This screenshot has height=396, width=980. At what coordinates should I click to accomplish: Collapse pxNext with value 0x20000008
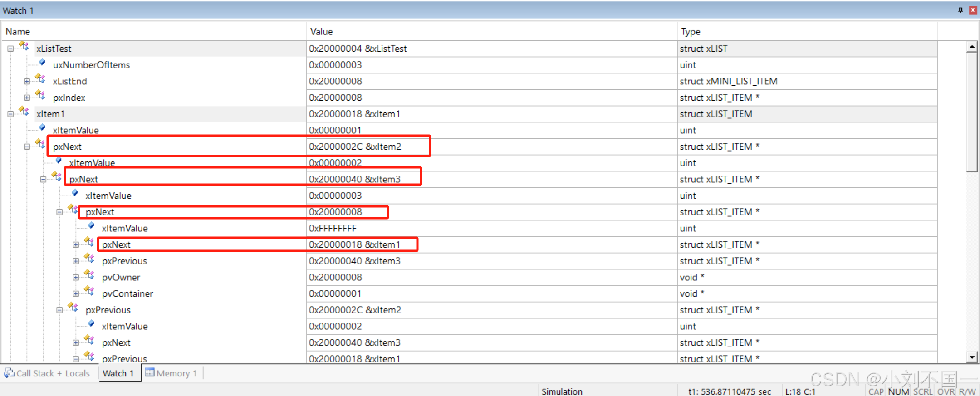click(59, 212)
